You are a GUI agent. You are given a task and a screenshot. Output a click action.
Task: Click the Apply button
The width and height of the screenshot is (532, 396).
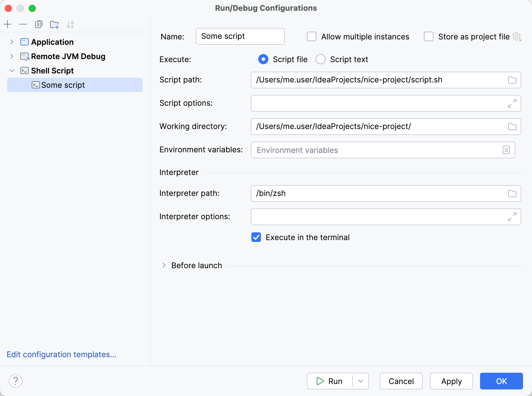(451, 381)
